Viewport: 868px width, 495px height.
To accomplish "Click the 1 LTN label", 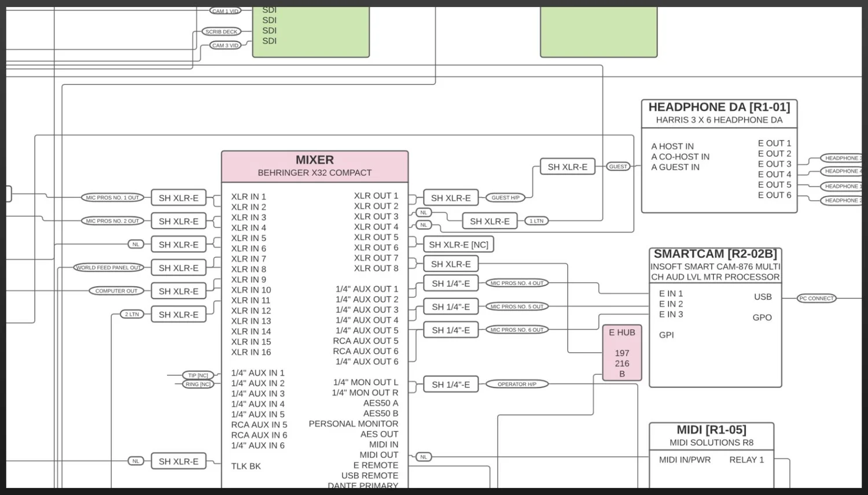I will 536,221.
